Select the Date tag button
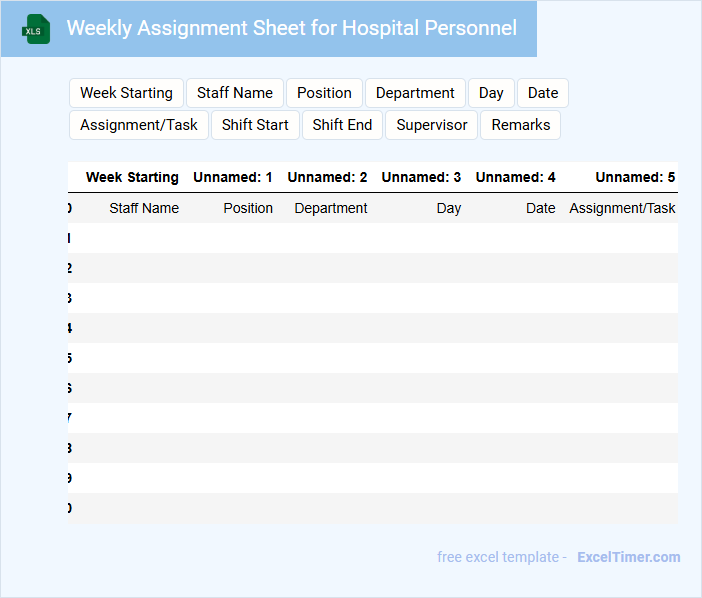 [543, 93]
